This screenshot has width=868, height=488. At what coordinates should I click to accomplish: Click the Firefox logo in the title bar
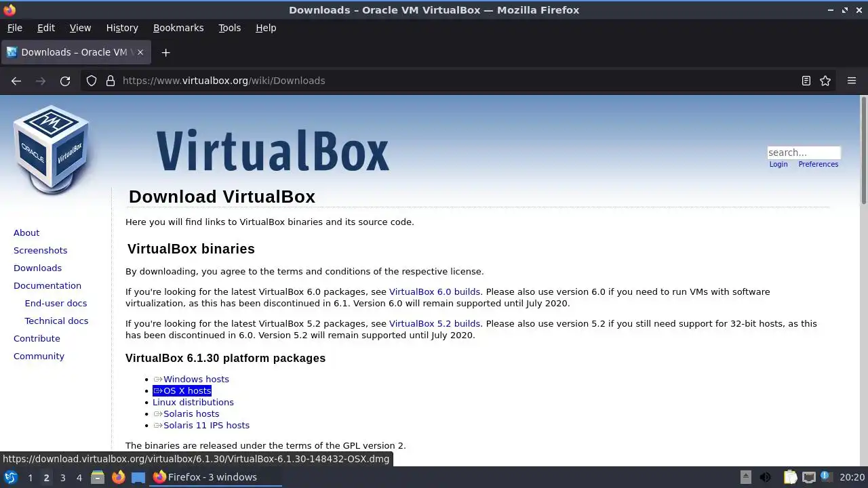(9, 10)
